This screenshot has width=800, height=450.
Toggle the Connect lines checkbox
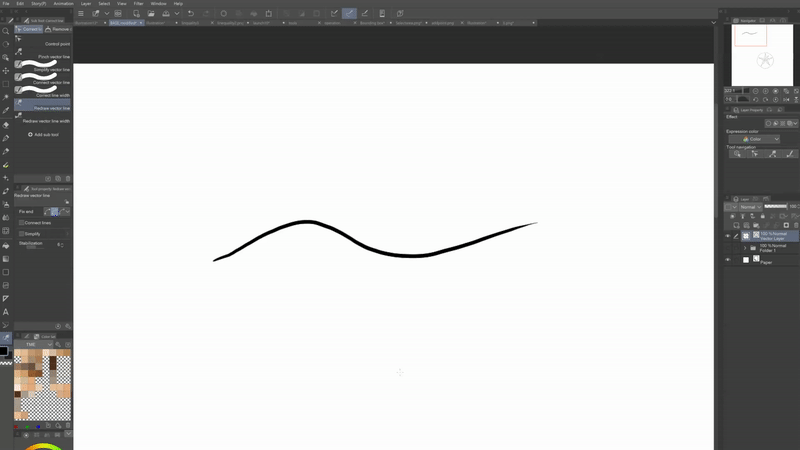[x=21, y=223]
